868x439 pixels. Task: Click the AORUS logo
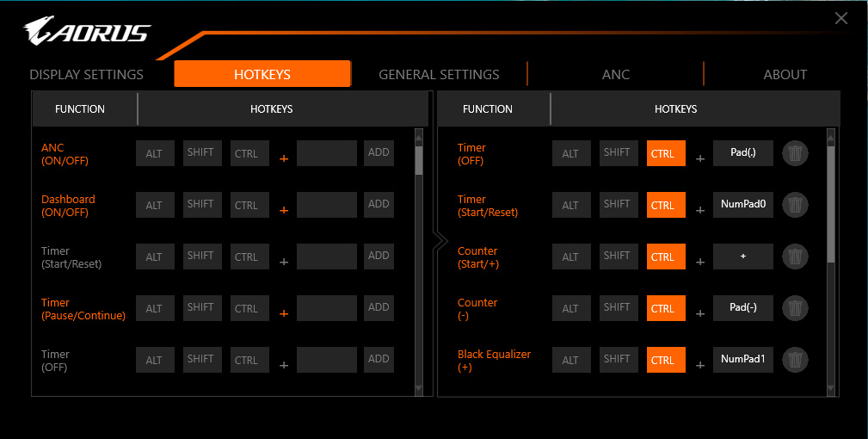(87, 32)
